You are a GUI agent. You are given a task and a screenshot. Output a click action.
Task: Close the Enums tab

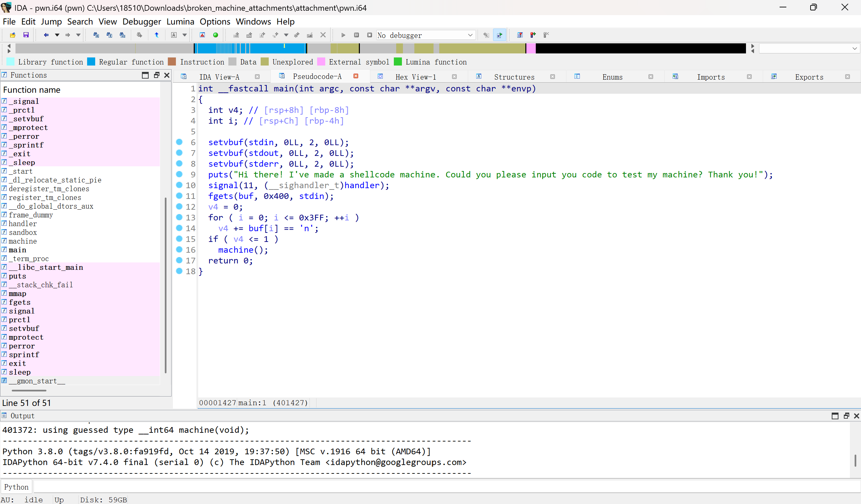(x=651, y=77)
